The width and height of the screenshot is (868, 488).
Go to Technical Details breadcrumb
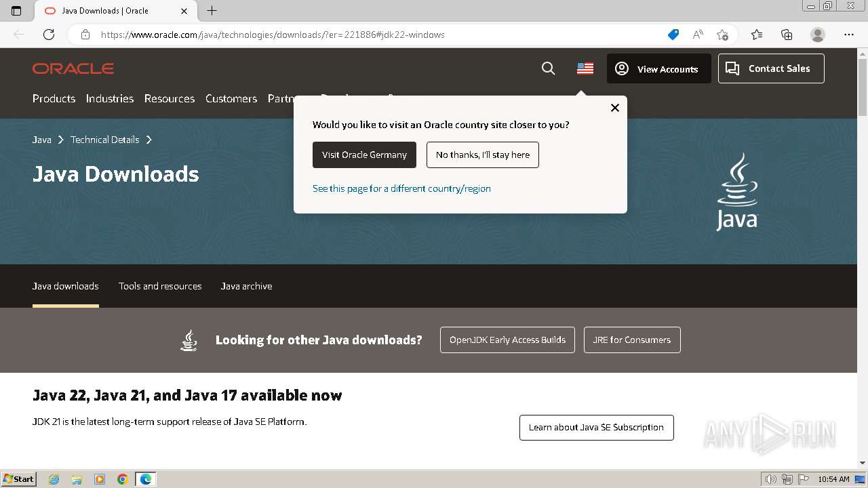point(105,140)
